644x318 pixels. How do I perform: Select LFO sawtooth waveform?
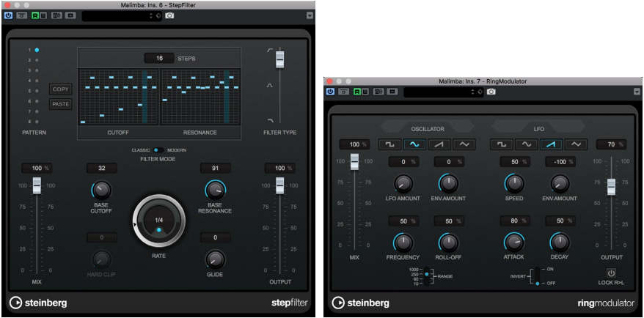551,144
